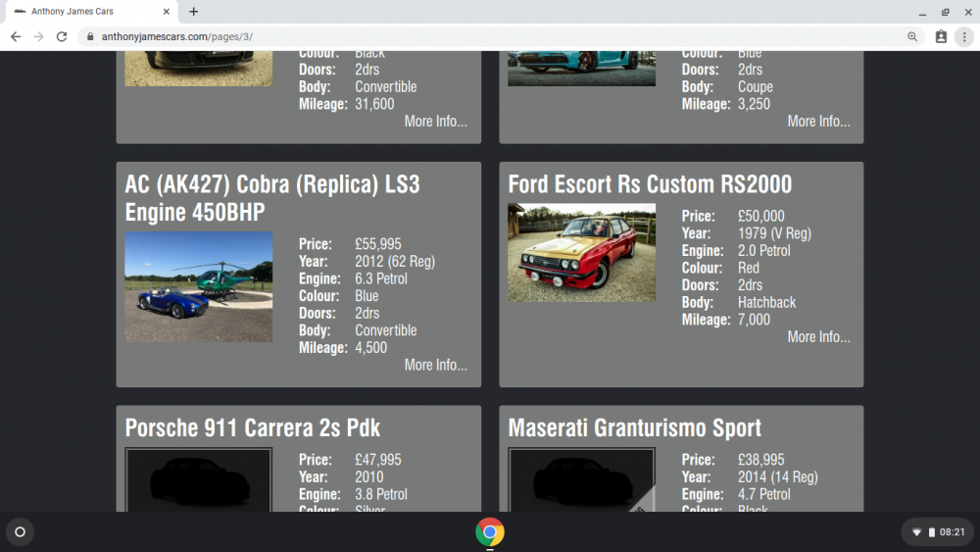The width and height of the screenshot is (980, 552).
Task: Click the blue coupe car photo at top
Action: 581,68
